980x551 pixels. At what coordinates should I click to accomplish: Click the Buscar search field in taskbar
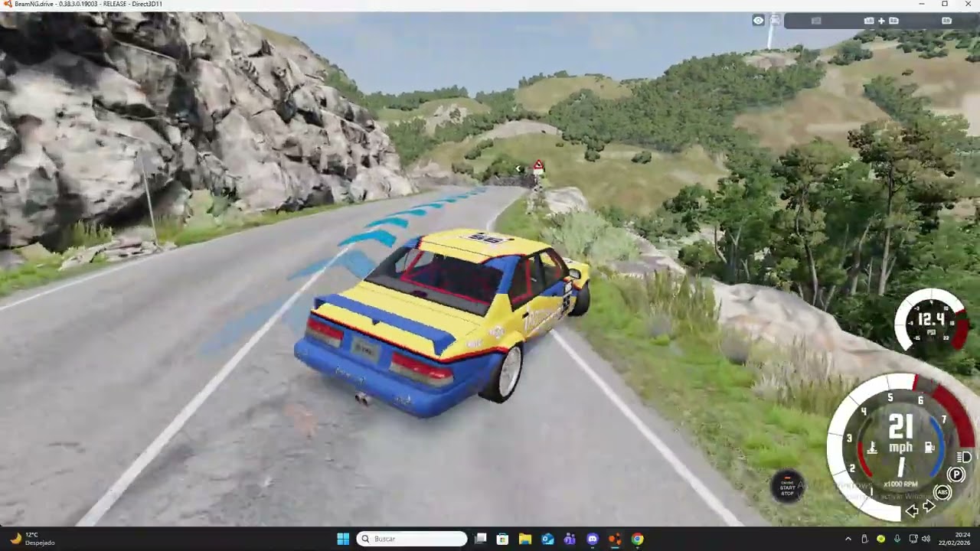coord(412,539)
